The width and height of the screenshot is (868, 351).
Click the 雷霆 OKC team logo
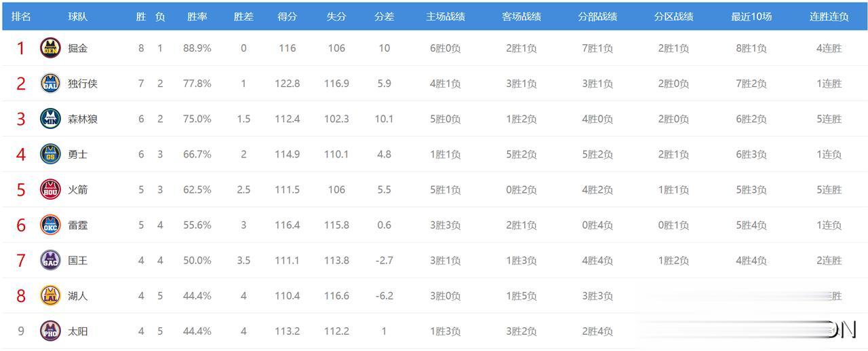(50, 224)
